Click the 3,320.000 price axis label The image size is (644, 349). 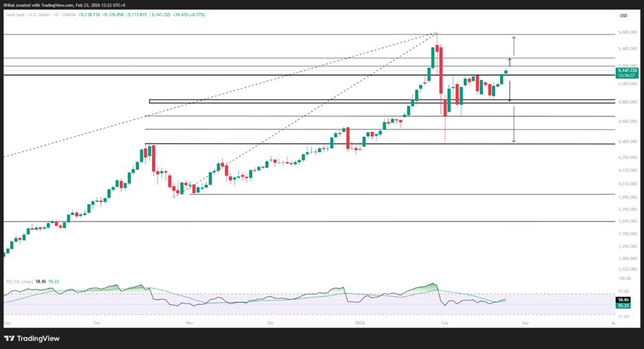pos(627,270)
